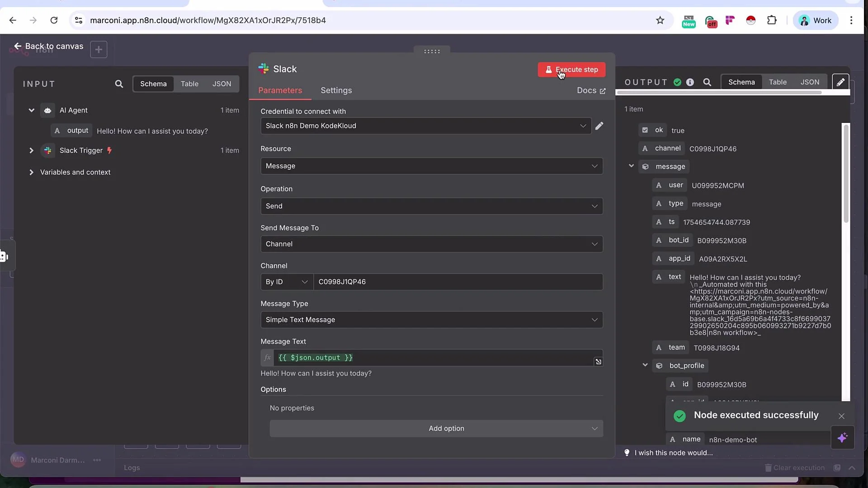
Task: Click the Slack Trigger node icon
Action: [47, 150]
